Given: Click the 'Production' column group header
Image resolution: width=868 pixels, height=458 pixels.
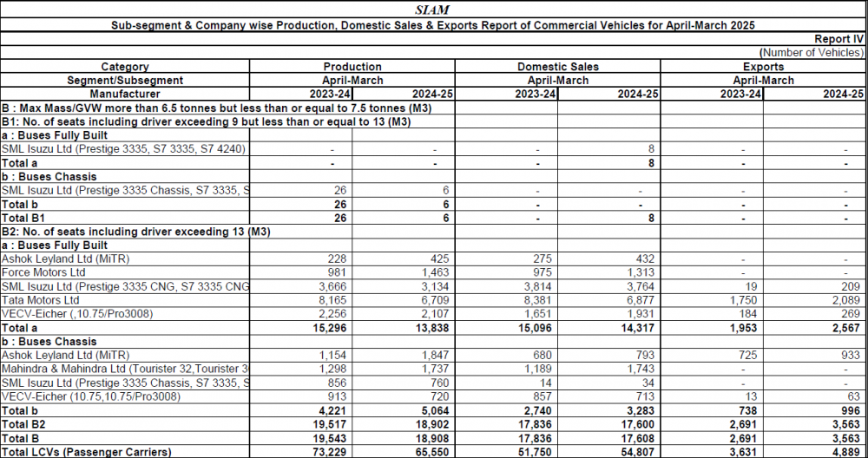Looking at the screenshot, I should 352,67.
